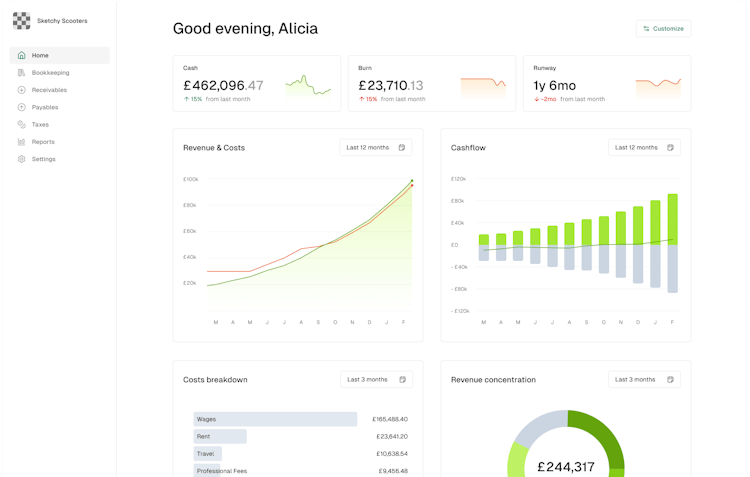
Task: Click the Bookkeeping sidebar icon
Action: (22, 73)
